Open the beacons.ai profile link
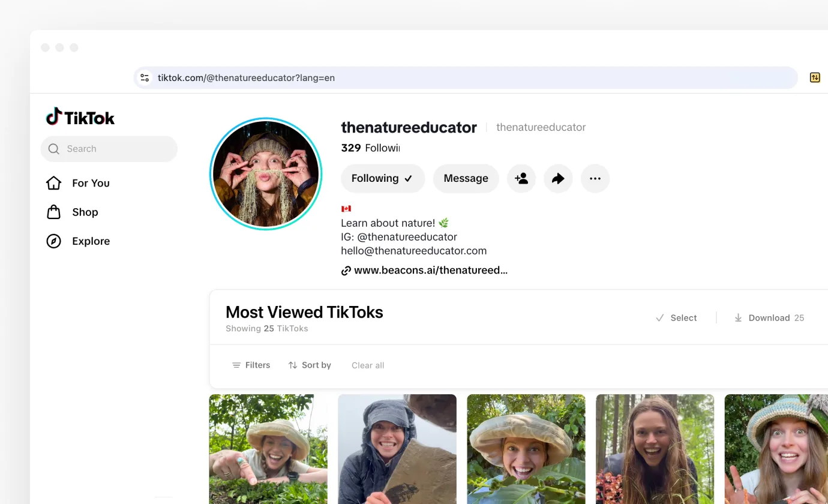Image resolution: width=828 pixels, height=504 pixels. tap(431, 271)
